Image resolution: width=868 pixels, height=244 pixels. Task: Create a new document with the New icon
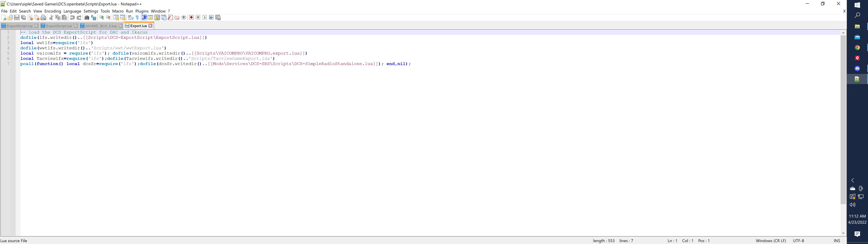click(4, 17)
